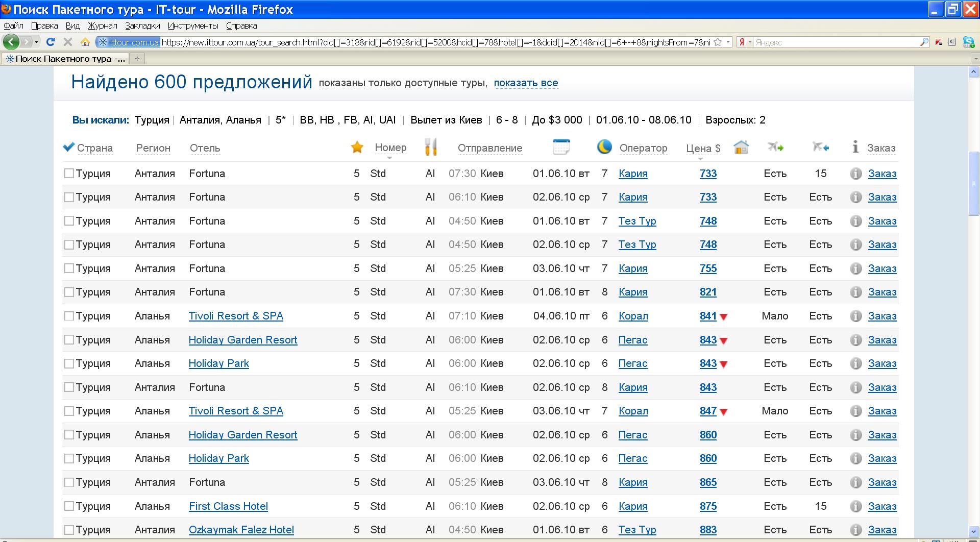Tick checkbox for Ozkaymak Falez Hotel row

pos(69,530)
